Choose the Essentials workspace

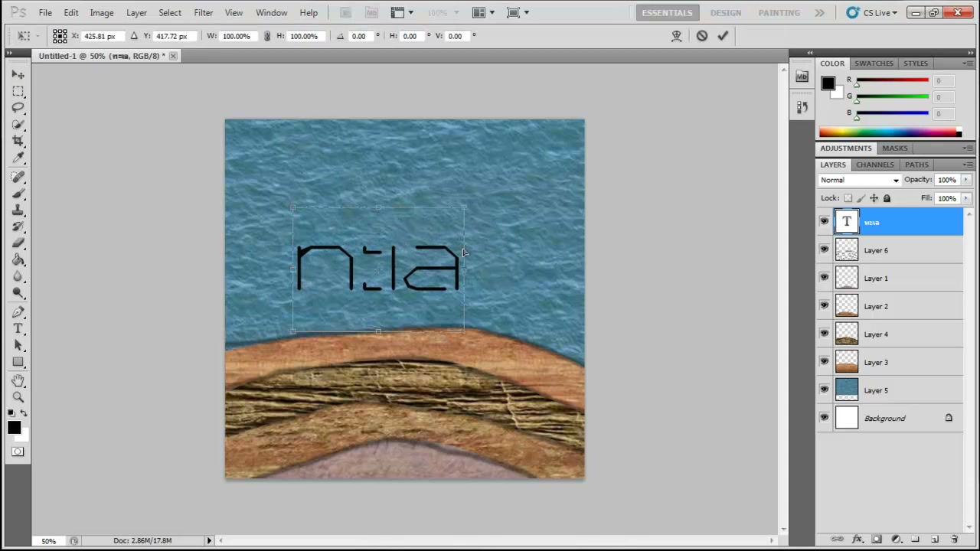(667, 13)
